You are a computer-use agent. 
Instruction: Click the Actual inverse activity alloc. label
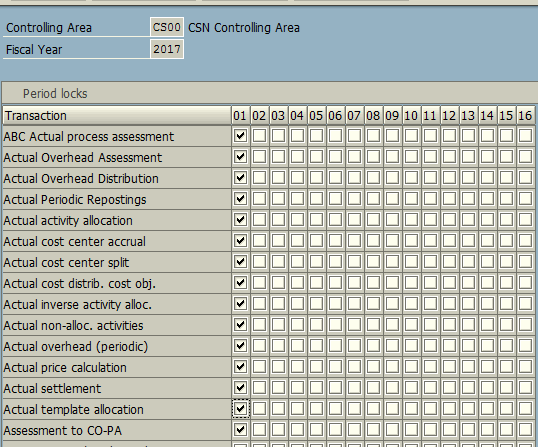point(78,305)
